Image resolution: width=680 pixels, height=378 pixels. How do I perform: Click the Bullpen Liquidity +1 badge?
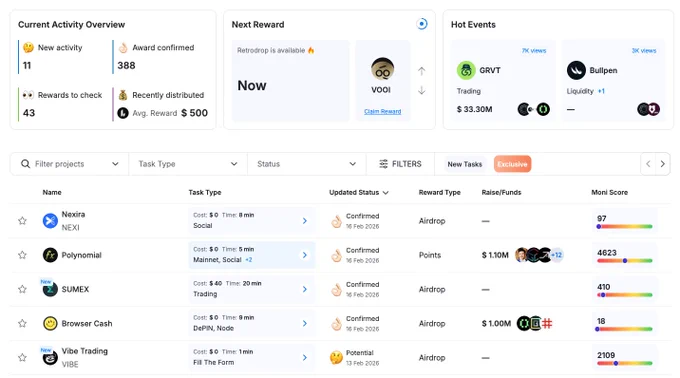coord(601,91)
